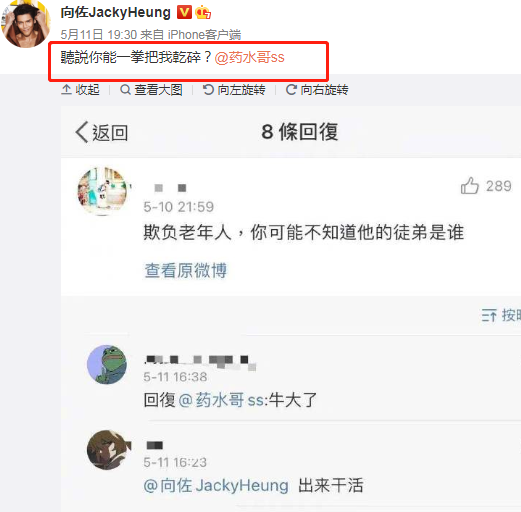Screen dimensions: 521x512
Task: Open the sort order option at right
Action: pyautogui.click(x=501, y=315)
